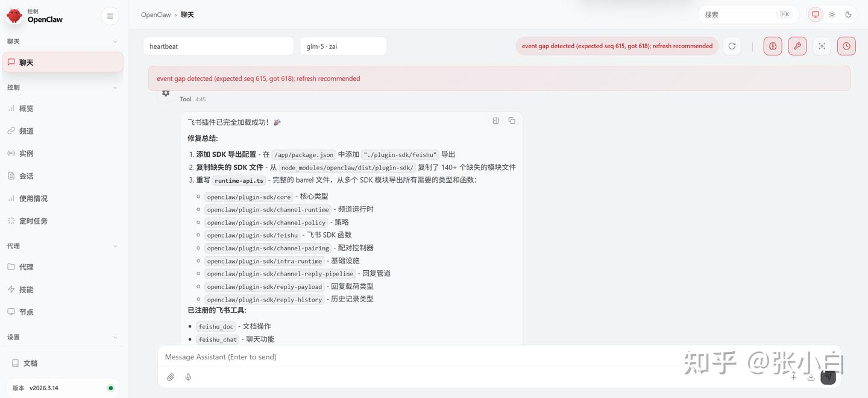The width and height of the screenshot is (868, 398).
Task: Open the 代理 agents page item
Action: pyautogui.click(x=63, y=267)
